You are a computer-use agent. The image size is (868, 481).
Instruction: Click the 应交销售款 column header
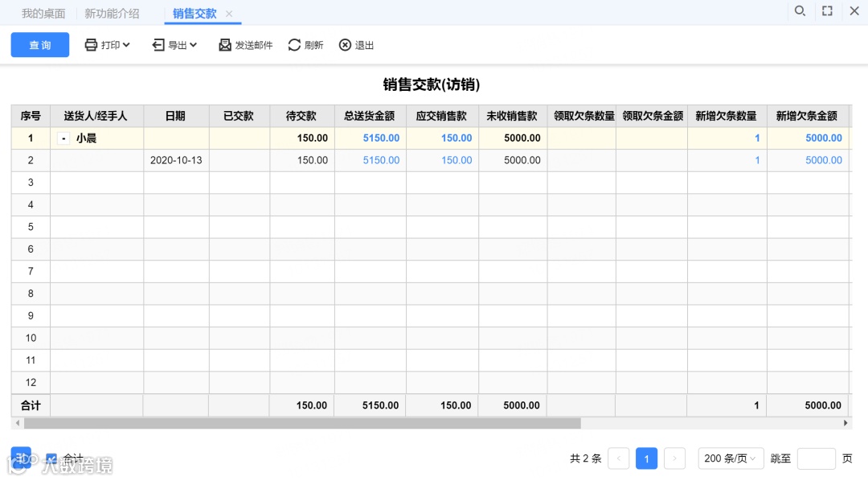(442, 116)
